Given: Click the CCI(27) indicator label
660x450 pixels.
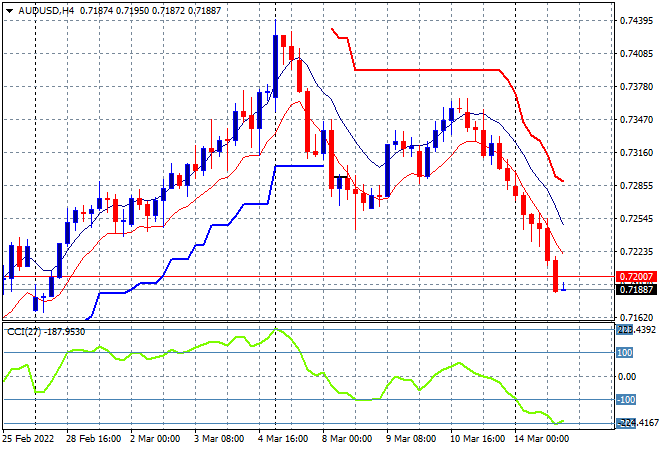Looking at the screenshot, I should [x=24, y=331].
